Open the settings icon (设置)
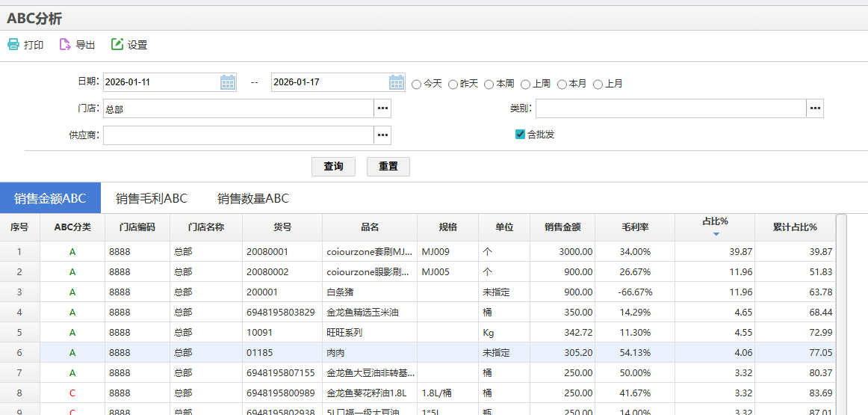868x415 pixels. click(117, 45)
